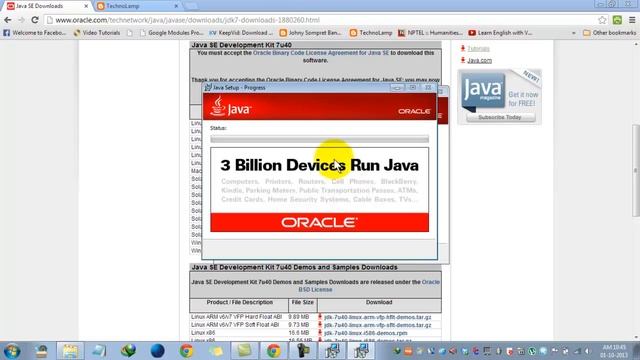
Task: Bookmark this page with the star icon
Action: point(602,20)
